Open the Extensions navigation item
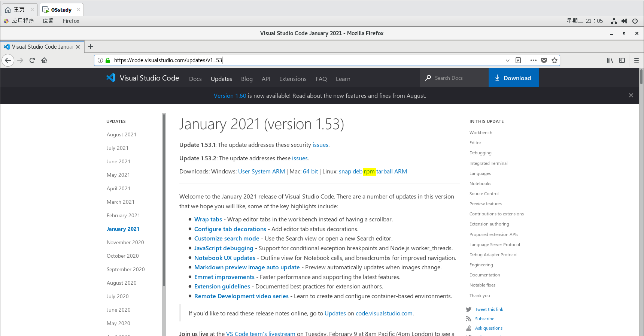 point(293,79)
